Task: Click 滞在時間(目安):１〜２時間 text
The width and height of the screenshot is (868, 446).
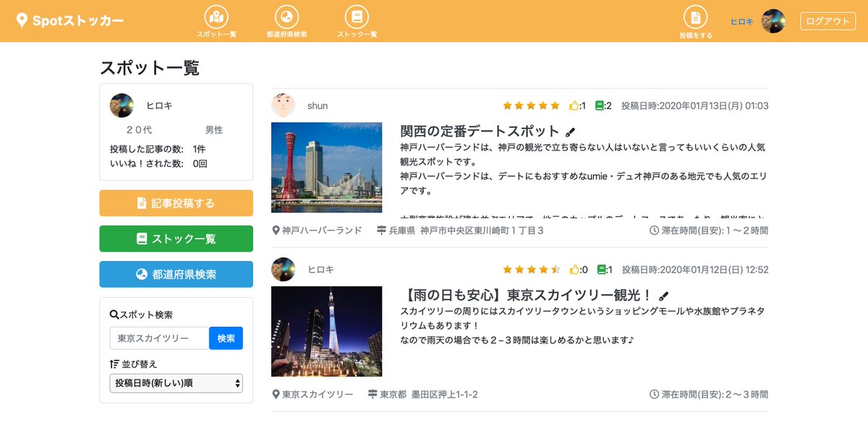Action: 709,231
